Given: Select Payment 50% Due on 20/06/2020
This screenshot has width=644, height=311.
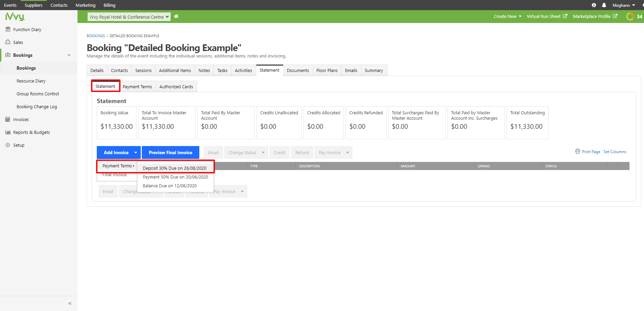Looking at the screenshot, I should (x=175, y=177).
